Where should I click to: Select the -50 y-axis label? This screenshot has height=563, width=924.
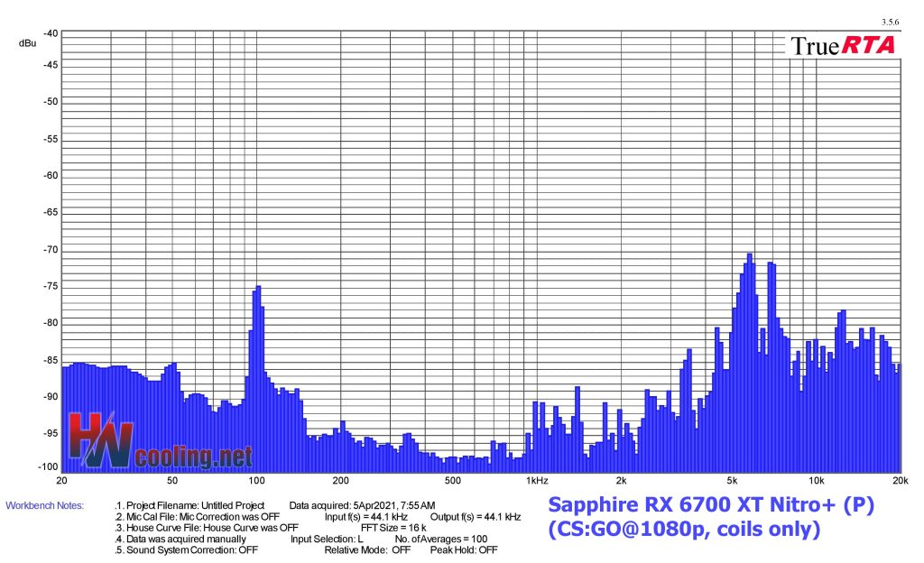point(51,102)
